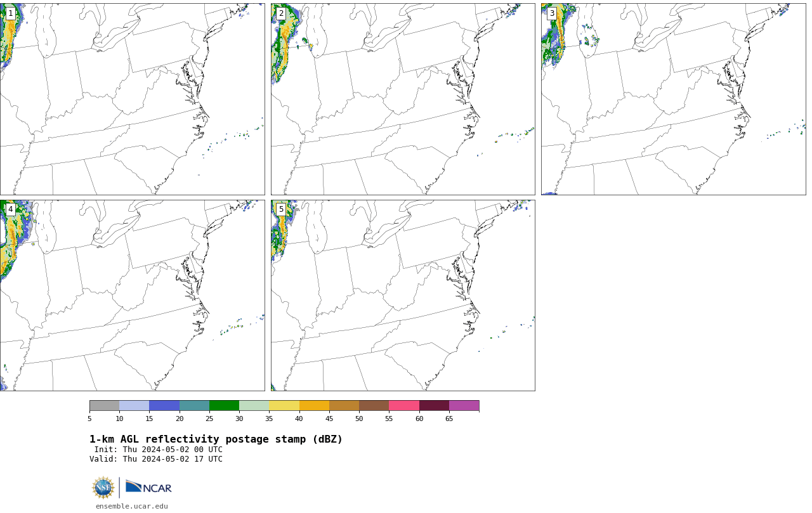Click the colorbar tick label 35
Viewport: 812px width, 513px height.
(269, 419)
